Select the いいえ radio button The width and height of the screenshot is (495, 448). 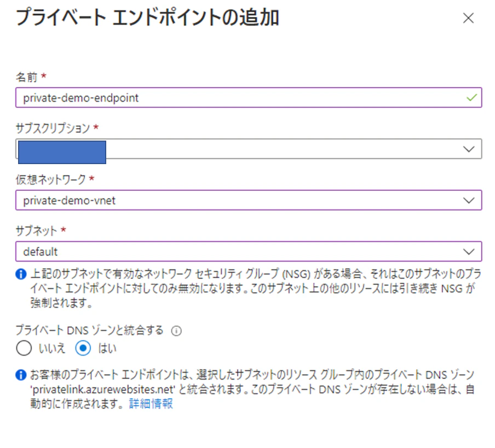click(24, 348)
